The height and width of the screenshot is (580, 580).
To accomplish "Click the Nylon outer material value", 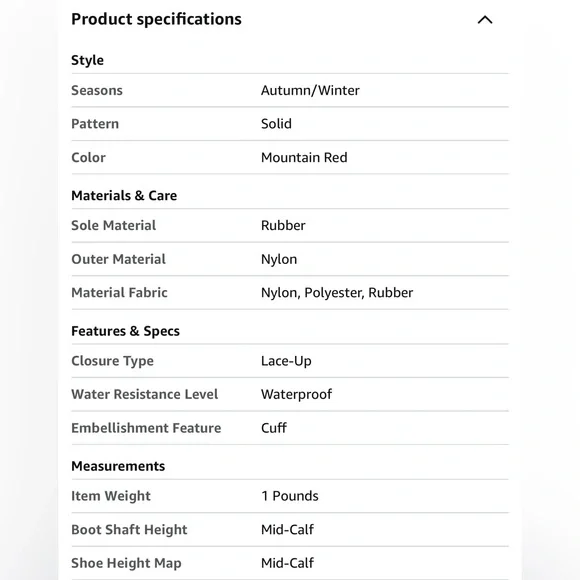I will tap(279, 259).
